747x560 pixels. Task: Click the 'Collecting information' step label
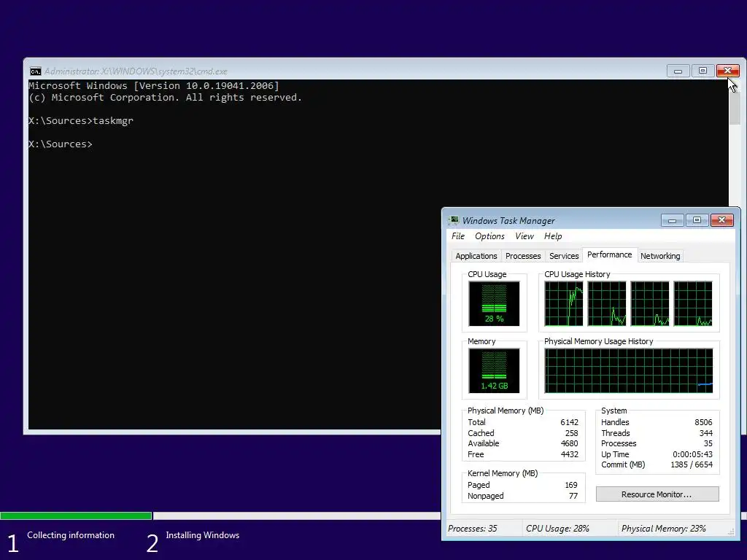tap(71, 535)
